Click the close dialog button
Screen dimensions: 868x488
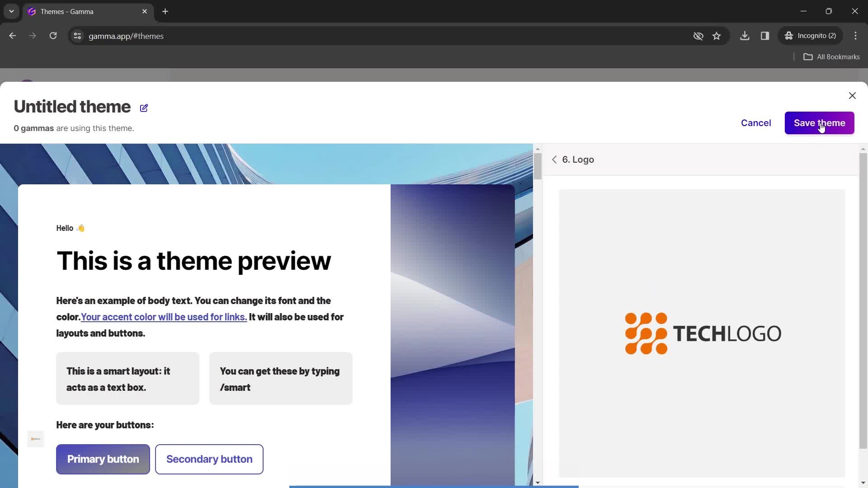pyautogui.click(x=854, y=95)
